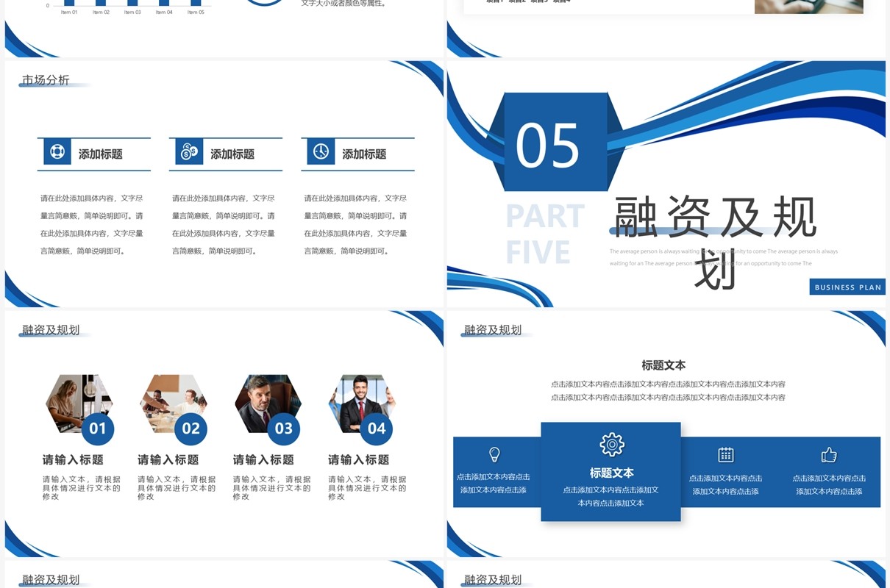Image resolution: width=890 pixels, height=588 pixels.
Task: Select the 04 number circle
Action: click(x=377, y=429)
